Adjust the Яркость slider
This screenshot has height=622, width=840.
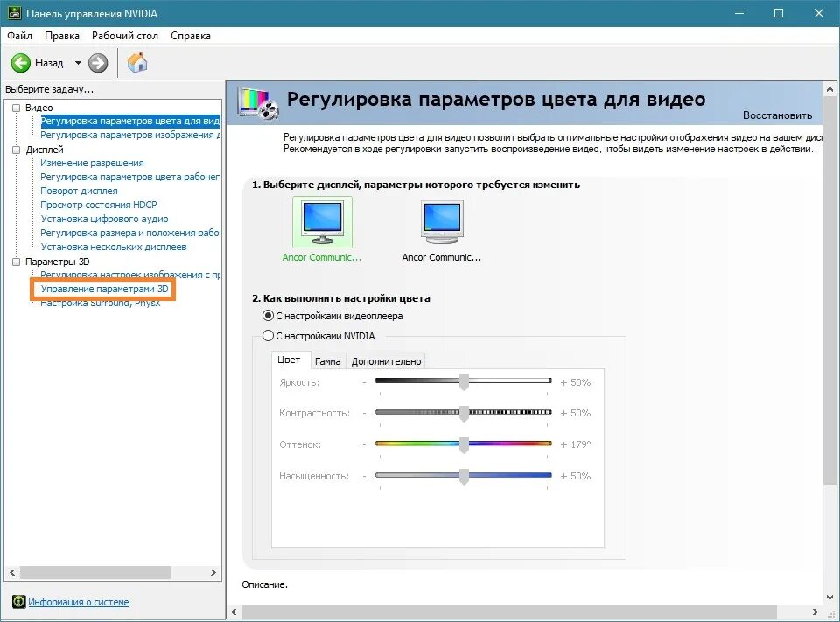tap(464, 381)
